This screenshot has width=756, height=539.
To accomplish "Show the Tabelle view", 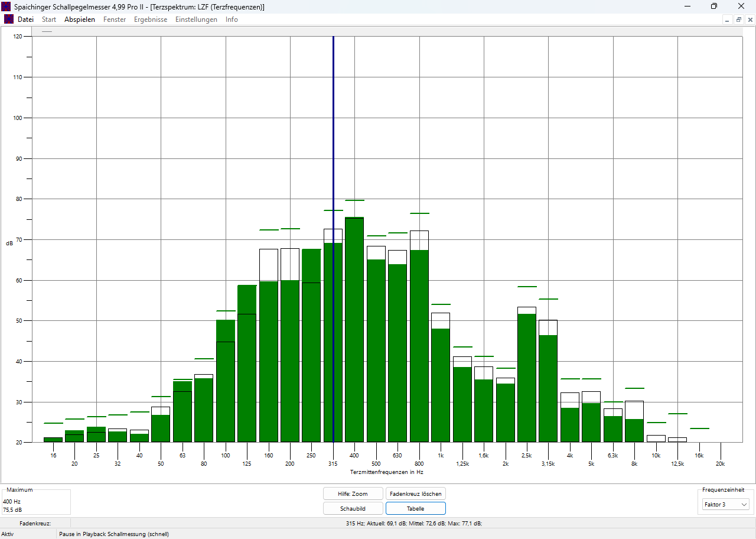I will (x=415, y=508).
